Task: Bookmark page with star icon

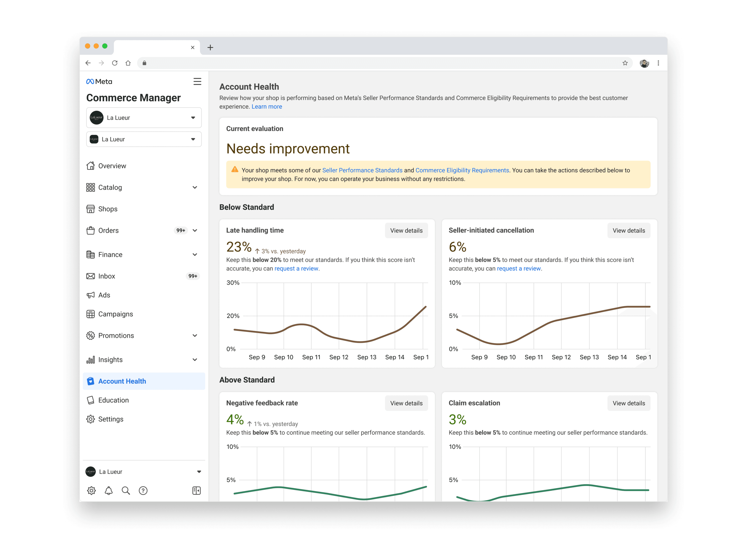Action: pyautogui.click(x=625, y=63)
